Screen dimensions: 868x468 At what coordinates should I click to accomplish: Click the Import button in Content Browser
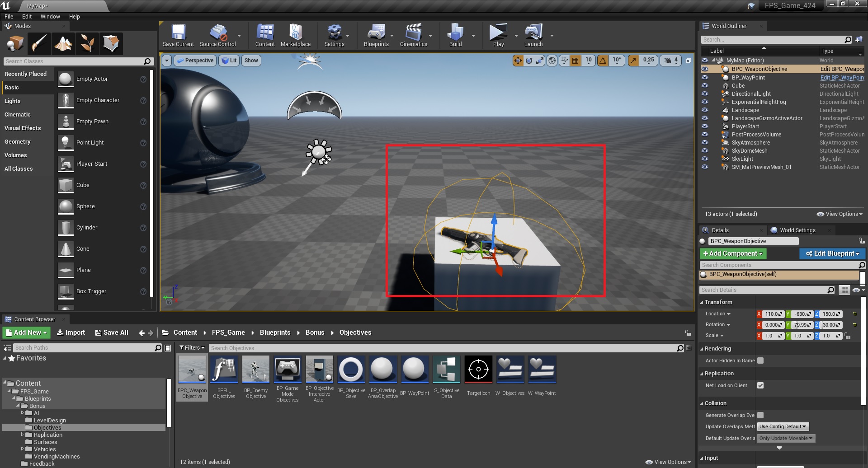(71, 332)
